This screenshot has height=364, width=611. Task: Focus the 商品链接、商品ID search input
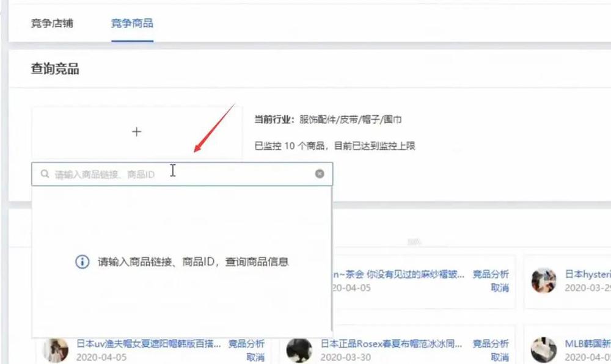pos(183,174)
